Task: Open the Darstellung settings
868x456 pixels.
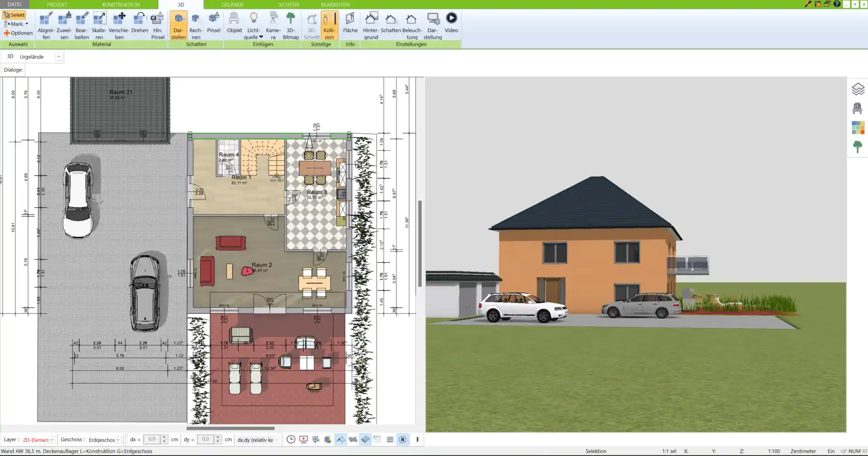Action: click(x=433, y=26)
